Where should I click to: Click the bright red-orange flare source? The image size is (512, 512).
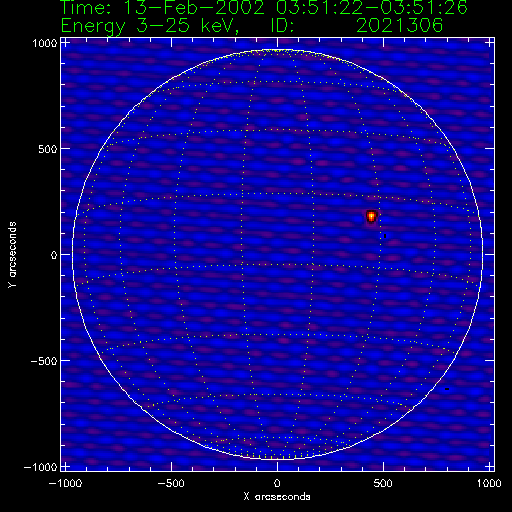[371, 216]
